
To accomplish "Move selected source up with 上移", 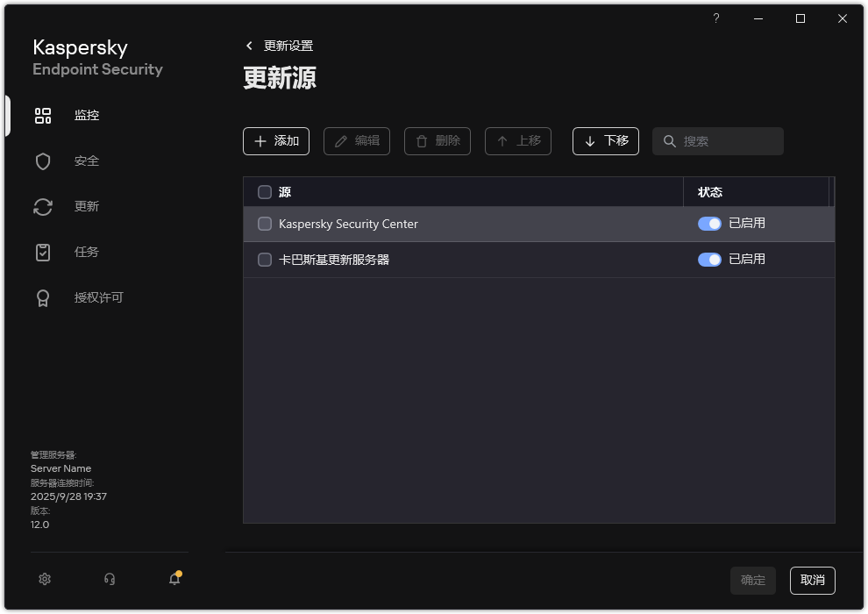I will point(518,141).
